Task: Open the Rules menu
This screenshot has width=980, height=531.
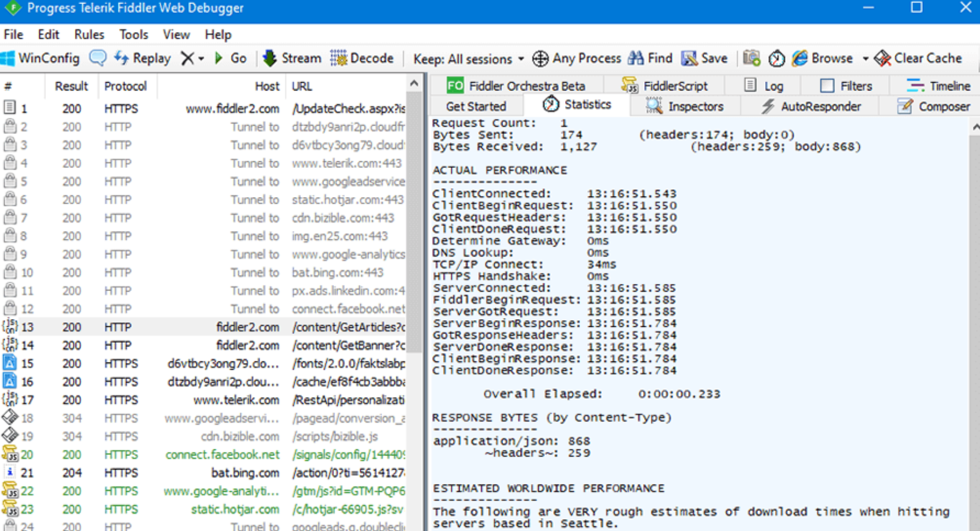Action: click(x=89, y=35)
